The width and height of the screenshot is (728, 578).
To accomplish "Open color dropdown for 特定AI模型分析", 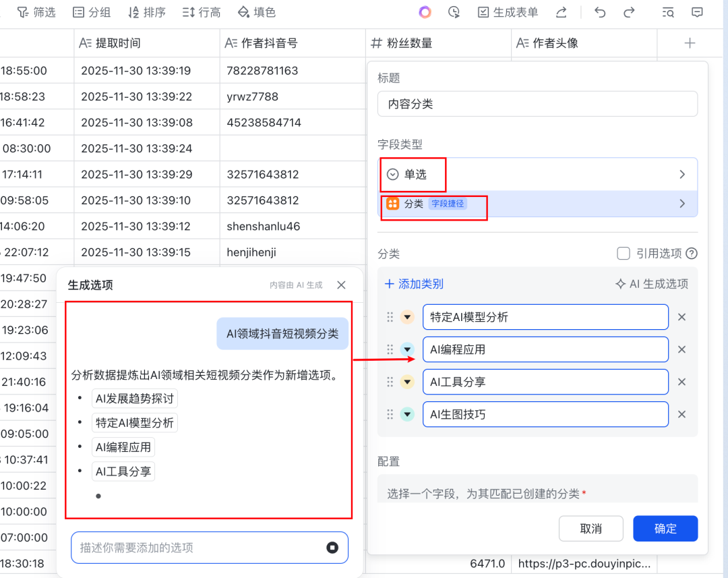I will click(x=407, y=317).
